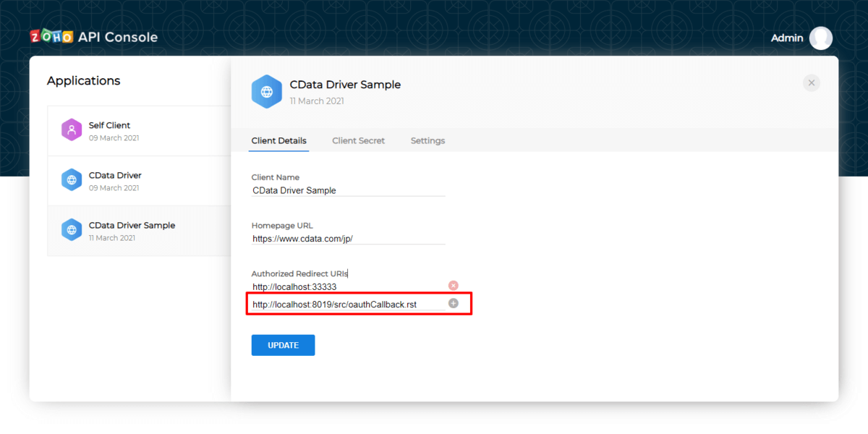This screenshot has width=868, height=434.
Task: Focus the Client Name input field
Action: tap(348, 190)
